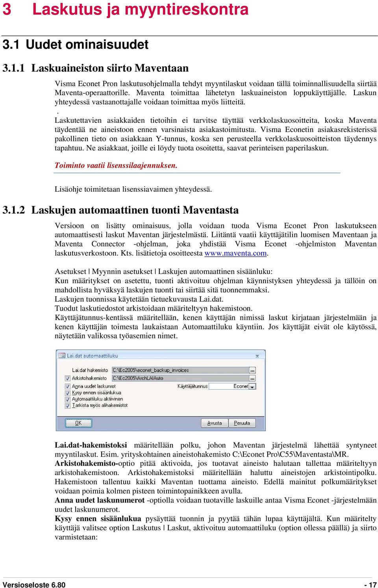
Task: Open browse button for Arkistohakemisto path
Action: (252, 378)
